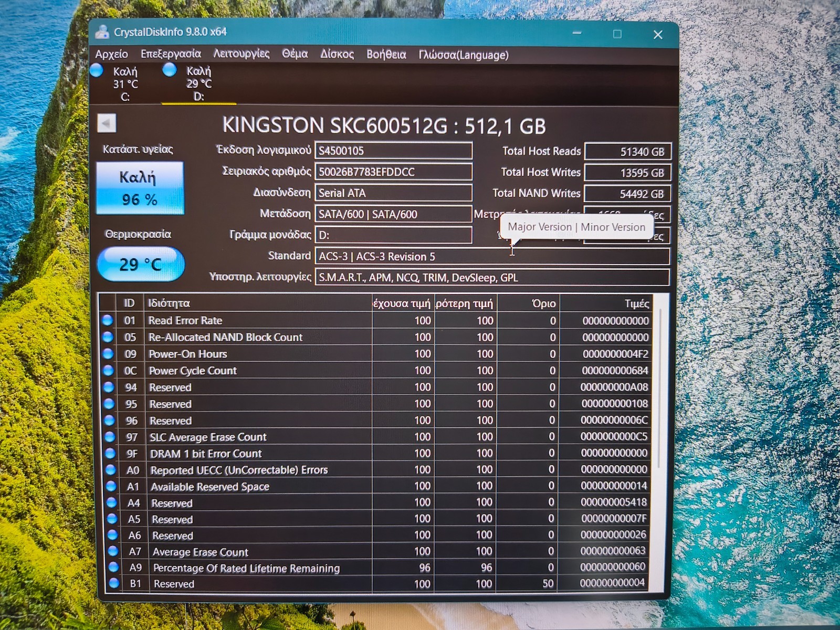Open the Γλώσσα(Language) menu

coord(464,55)
